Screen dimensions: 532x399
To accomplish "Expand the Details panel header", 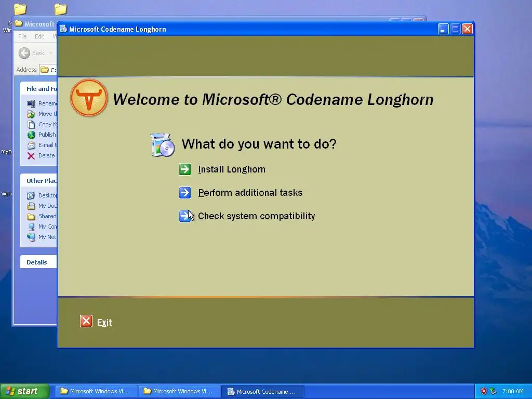I will [38, 262].
